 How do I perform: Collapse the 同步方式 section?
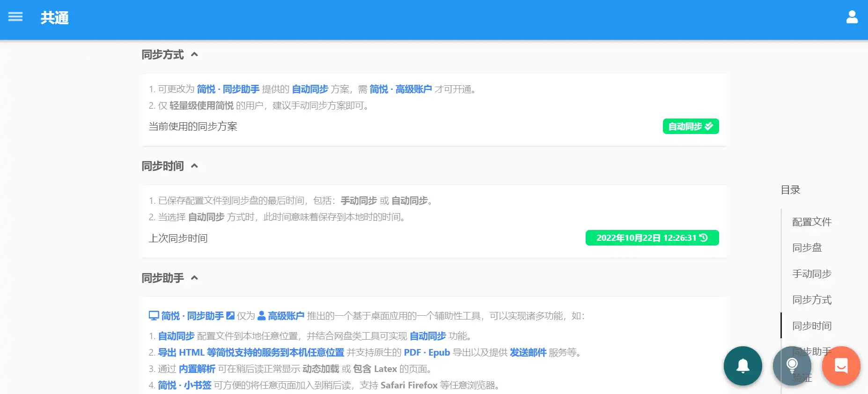click(x=194, y=55)
